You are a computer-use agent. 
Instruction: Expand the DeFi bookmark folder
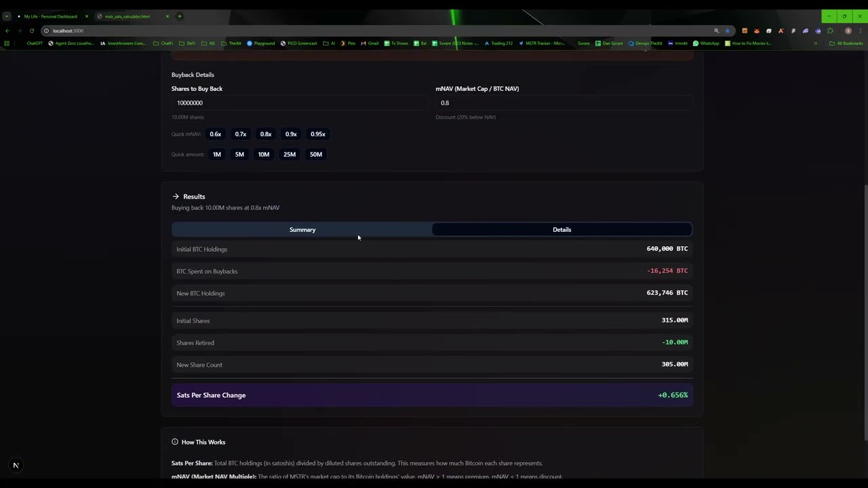[187, 43]
